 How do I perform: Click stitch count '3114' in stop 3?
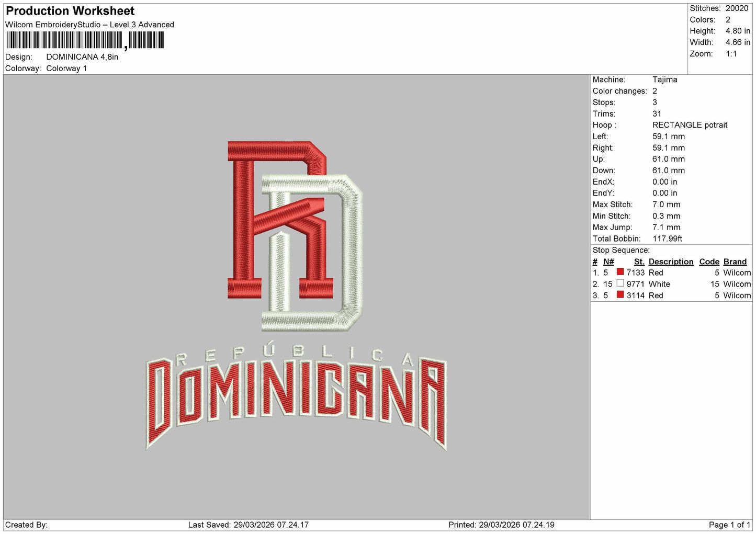tap(635, 296)
